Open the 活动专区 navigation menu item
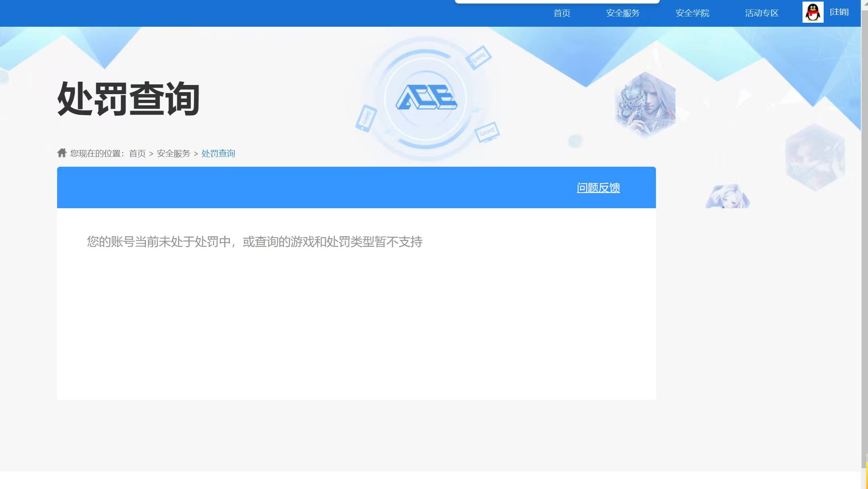868x489 pixels. (761, 13)
